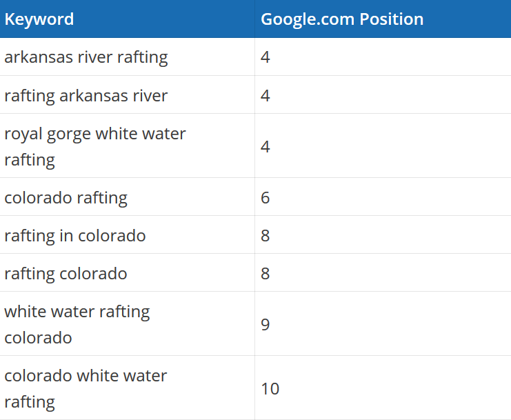Click the Google.com Position column header
The width and height of the screenshot is (511, 420).
point(383,19)
